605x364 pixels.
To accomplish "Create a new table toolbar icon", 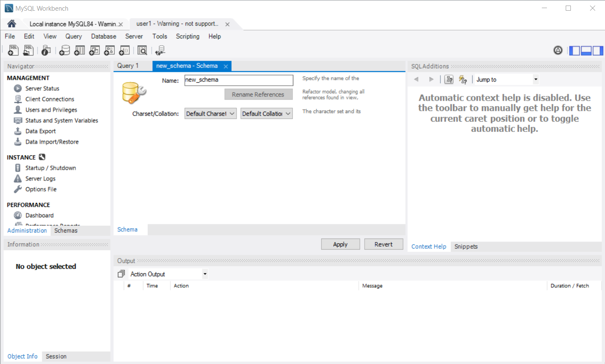I will (79, 50).
